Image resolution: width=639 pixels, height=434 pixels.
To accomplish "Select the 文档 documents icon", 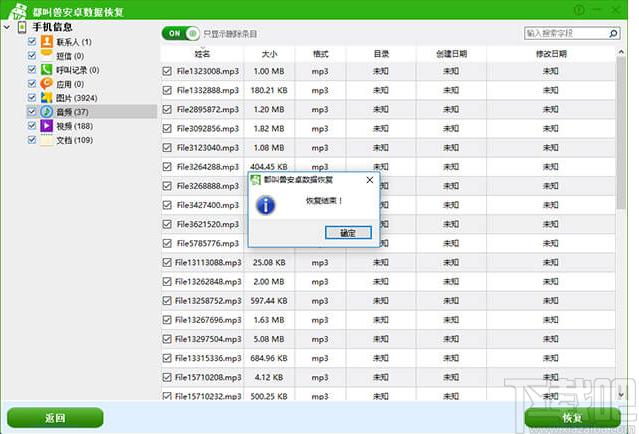I will 46,140.
